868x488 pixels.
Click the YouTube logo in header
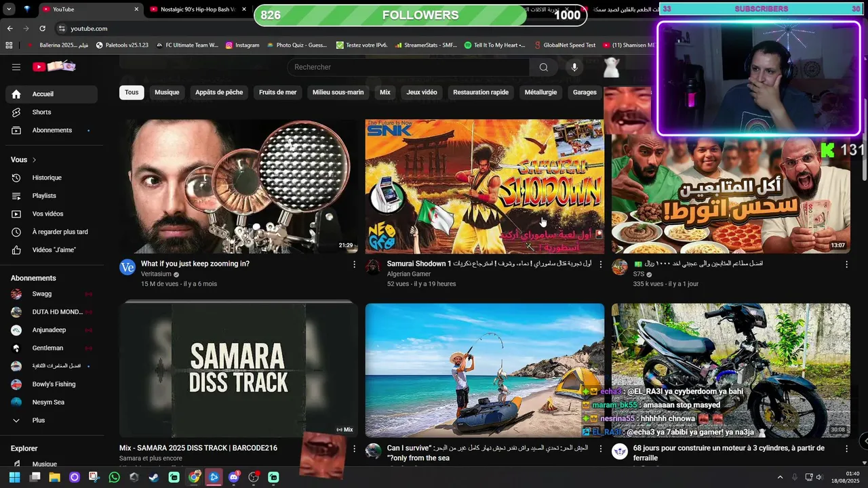tap(54, 66)
